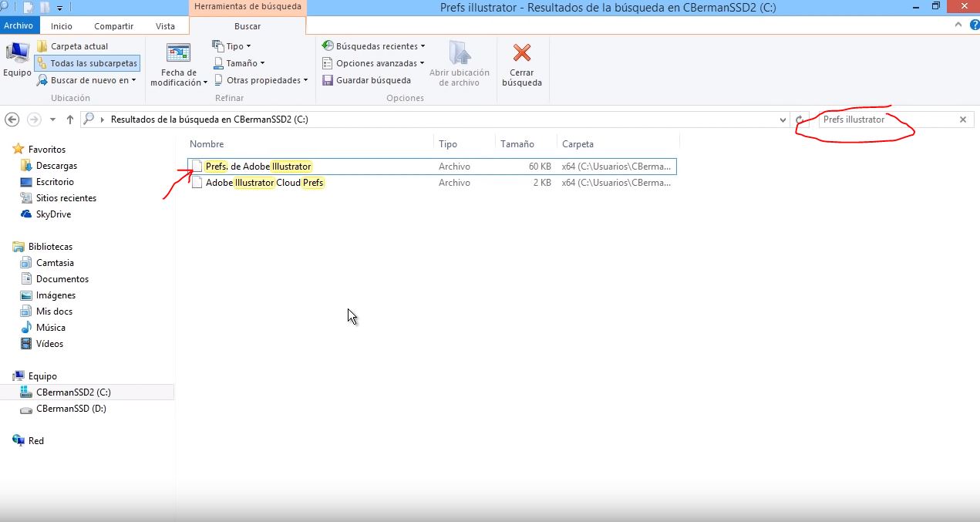The image size is (980, 522).
Task: Open Red network in sidebar
Action: (x=36, y=441)
